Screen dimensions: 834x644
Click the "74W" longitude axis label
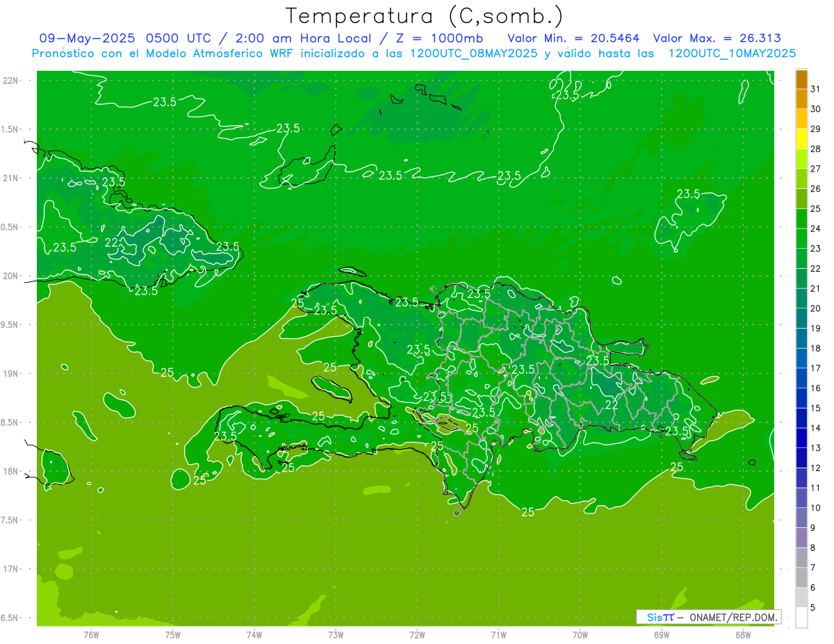254,634
